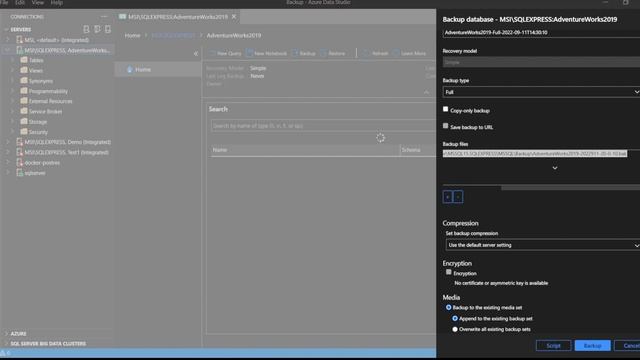Select the Home item in dashboard sidebar

click(x=158, y=69)
